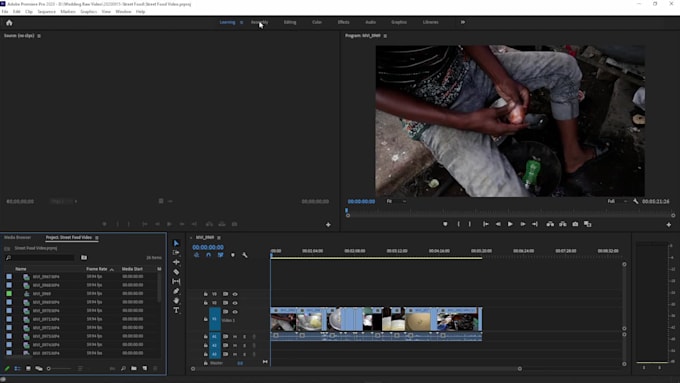Open timeline sequence panel menu
The height and width of the screenshot is (383, 680).
(219, 238)
